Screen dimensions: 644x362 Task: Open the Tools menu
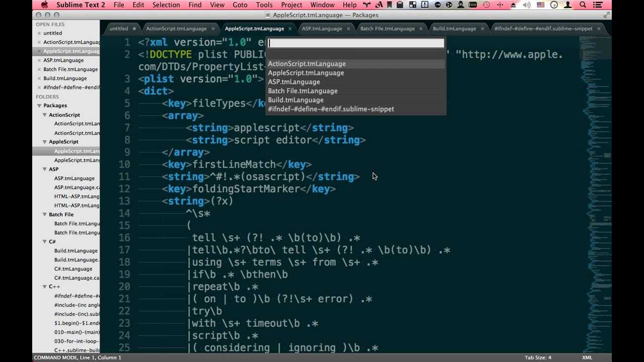click(264, 5)
